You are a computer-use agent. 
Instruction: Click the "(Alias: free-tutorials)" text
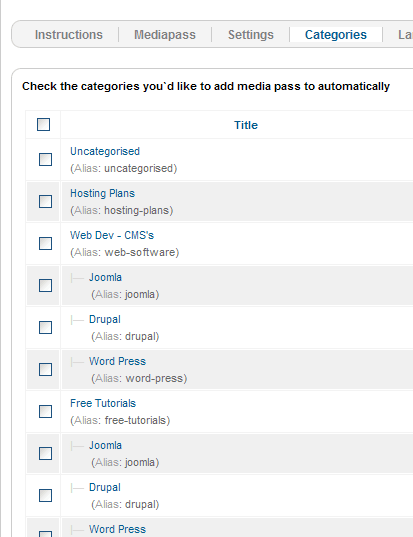[x=120, y=421]
